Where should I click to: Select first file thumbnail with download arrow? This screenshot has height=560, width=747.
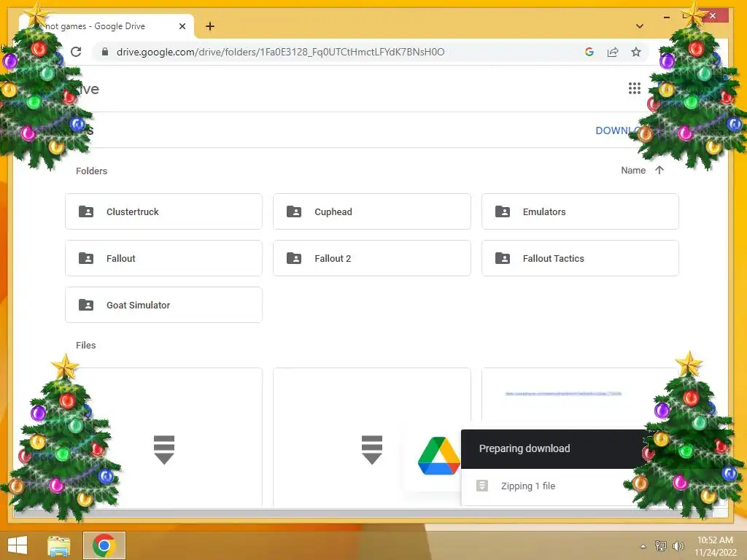[164, 437]
